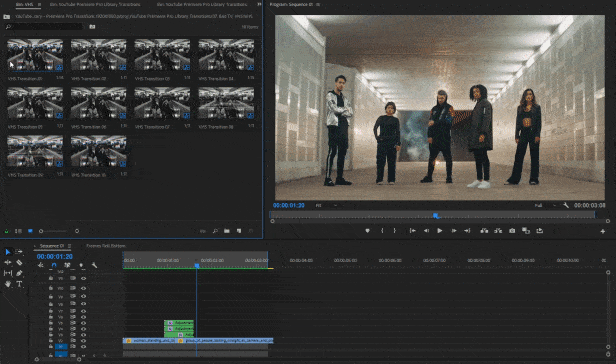Adjust the bin thumbnail zoom slider

tap(54, 231)
